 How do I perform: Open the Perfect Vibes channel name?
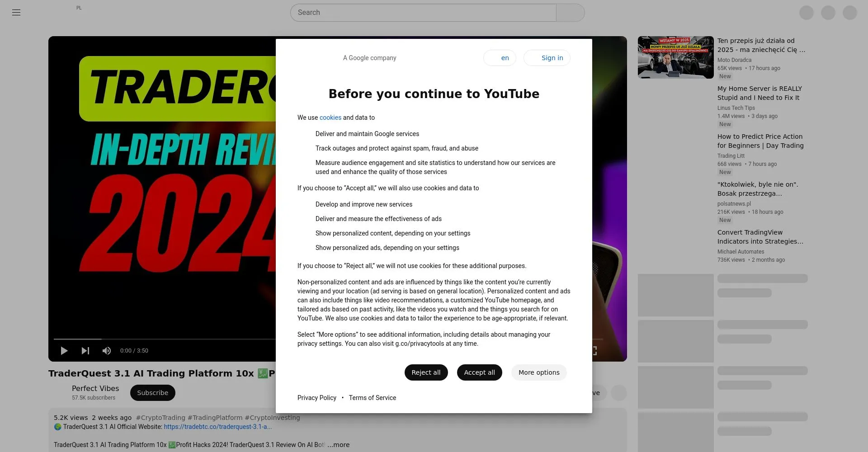click(95, 388)
